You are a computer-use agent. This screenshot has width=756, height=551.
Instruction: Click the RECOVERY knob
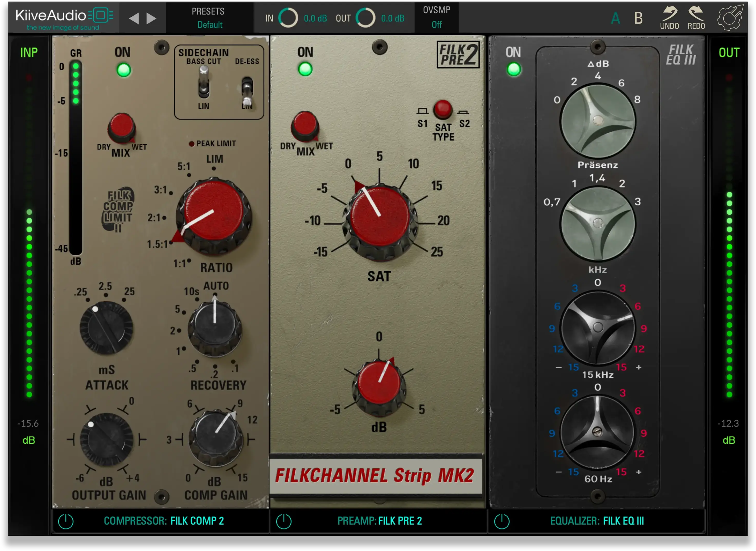click(x=214, y=327)
